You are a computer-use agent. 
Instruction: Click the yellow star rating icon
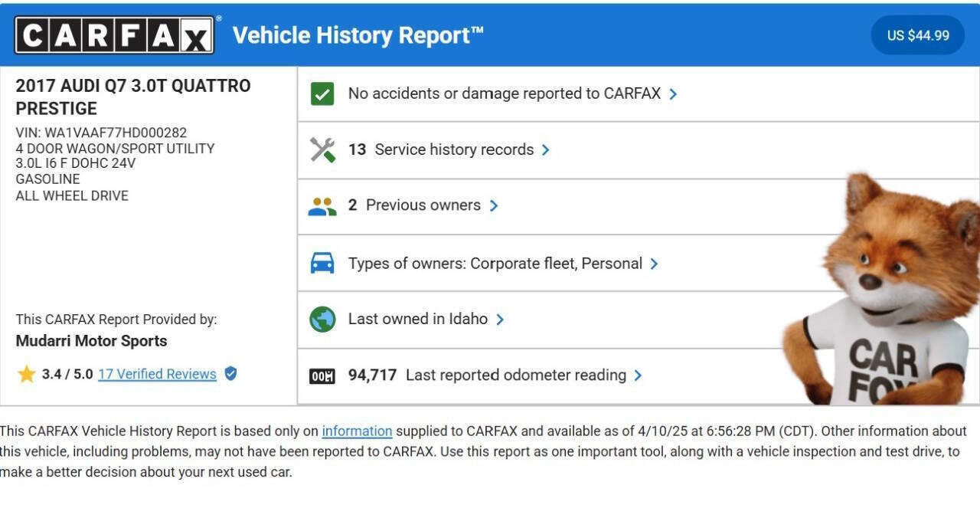click(27, 374)
